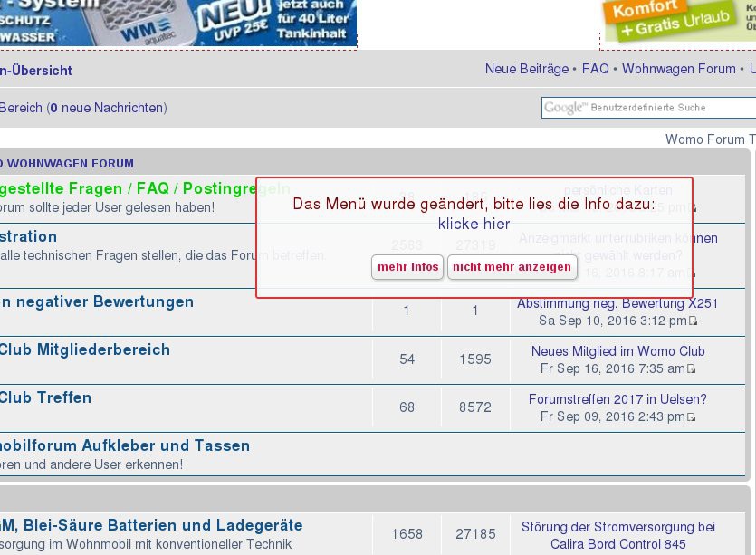This screenshot has height=555, width=756.
Task: Open last post 'Neues Mitglied im Womo Club'
Action: click(x=618, y=351)
